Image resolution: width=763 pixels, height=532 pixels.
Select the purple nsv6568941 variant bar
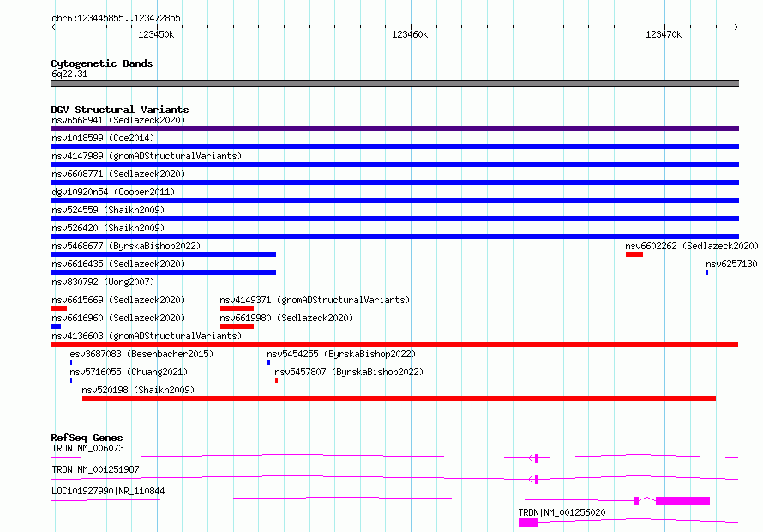394,129
